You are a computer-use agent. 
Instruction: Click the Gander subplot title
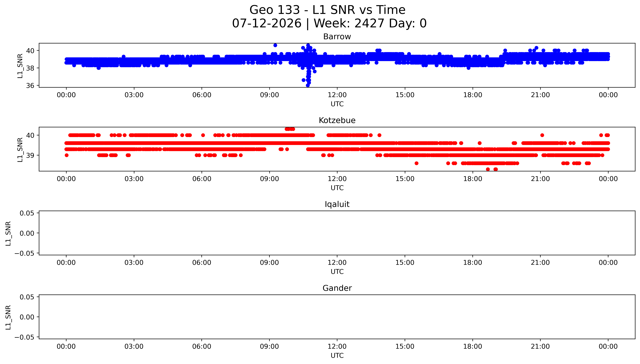337,288
